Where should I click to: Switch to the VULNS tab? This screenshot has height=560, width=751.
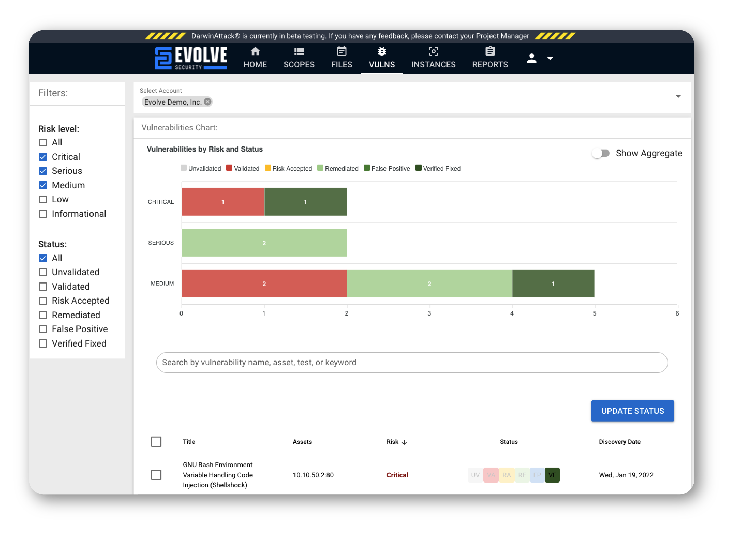click(x=382, y=58)
